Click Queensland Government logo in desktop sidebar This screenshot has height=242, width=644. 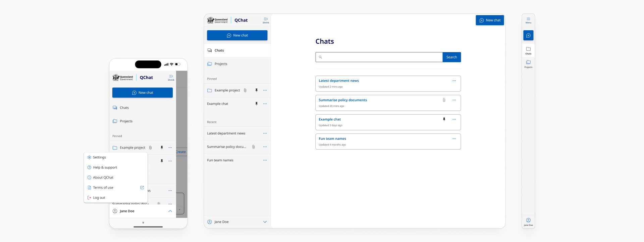click(217, 20)
